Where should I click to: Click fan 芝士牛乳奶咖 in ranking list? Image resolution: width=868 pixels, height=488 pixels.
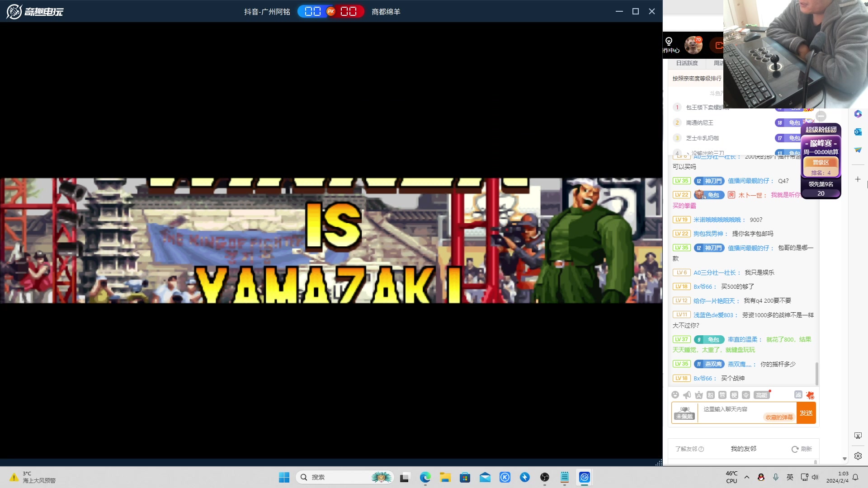click(702, 138)
